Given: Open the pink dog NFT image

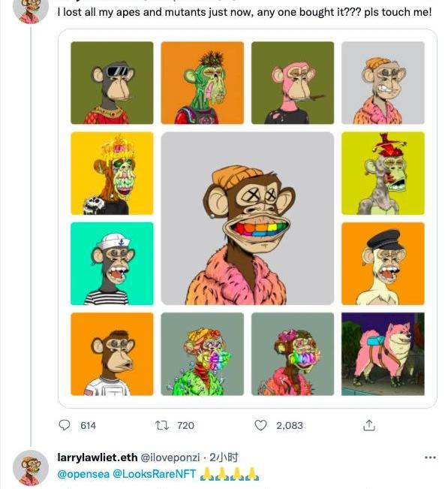Looking at the screenshot, I should tap(383, 354).
